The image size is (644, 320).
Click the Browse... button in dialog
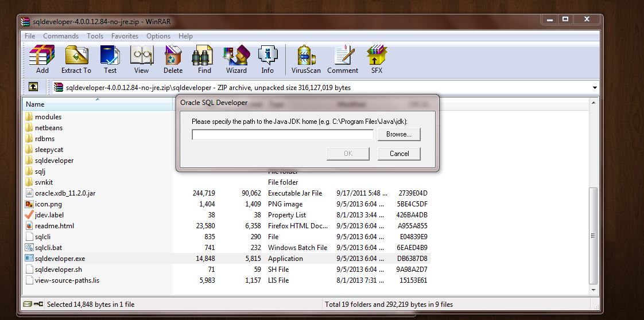398,134
